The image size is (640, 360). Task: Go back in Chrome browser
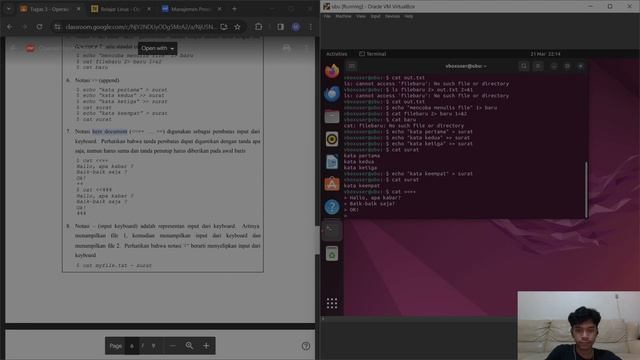10,27
